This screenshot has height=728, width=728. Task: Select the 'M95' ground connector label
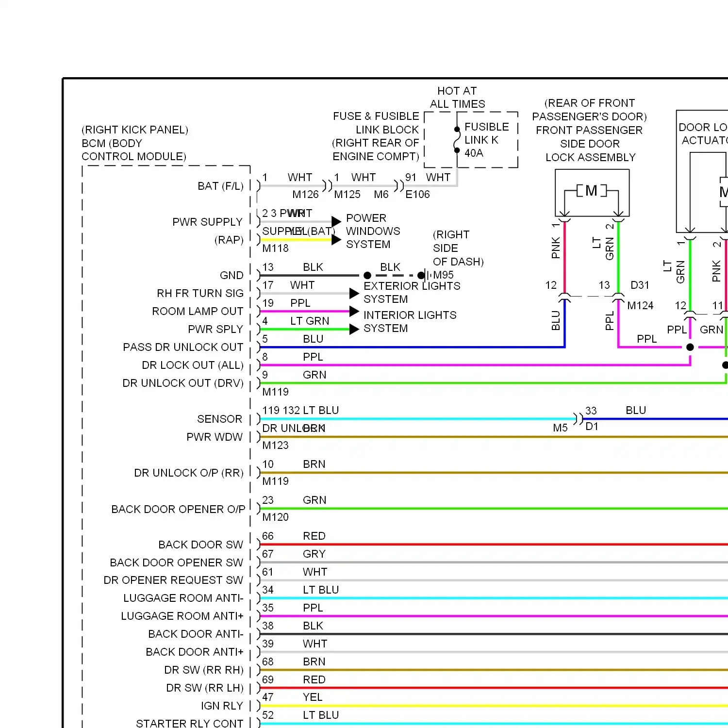pos(443,275)
